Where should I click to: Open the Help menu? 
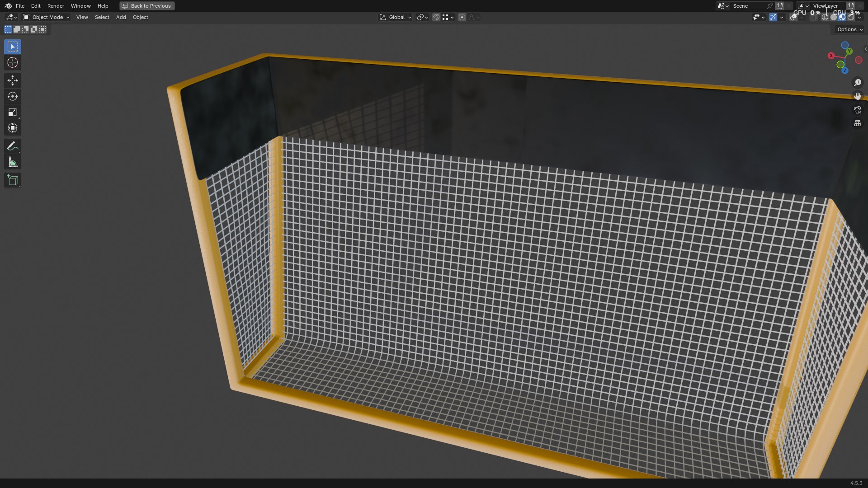pos(103,6)
